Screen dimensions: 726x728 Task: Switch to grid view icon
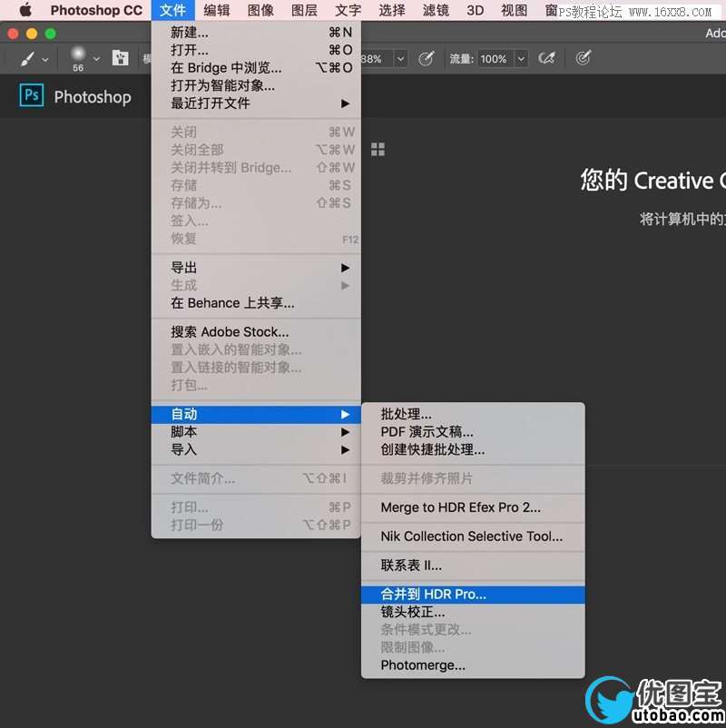[378, 150]
